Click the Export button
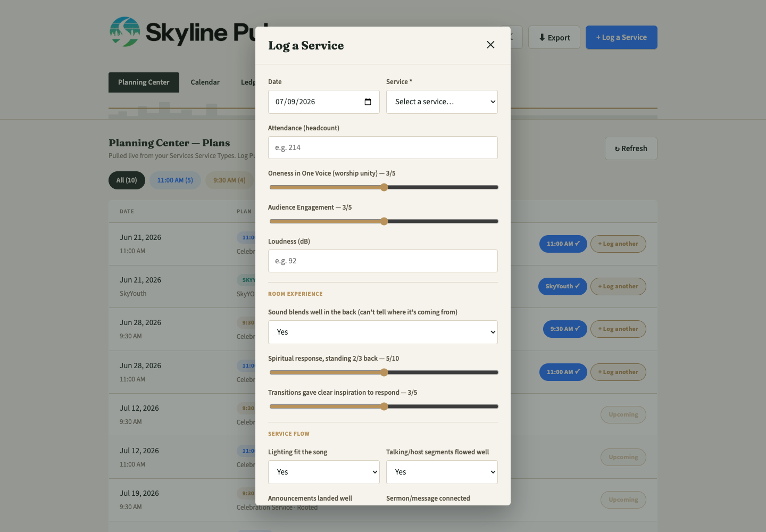Screen dimensions: 766x532 554,37
